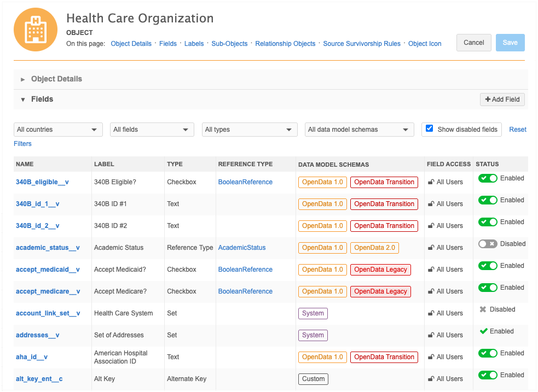
Task: Jump to Sub-Objects section link
Action: pyautogui.click(x=229, y=44)
